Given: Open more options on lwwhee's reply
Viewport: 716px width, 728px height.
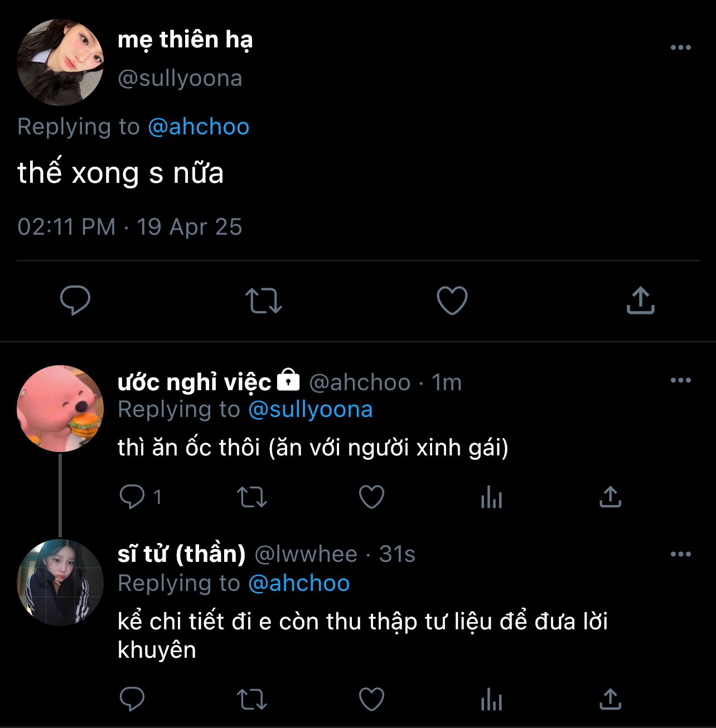Looking at the screenshot, I should point(680,554).
